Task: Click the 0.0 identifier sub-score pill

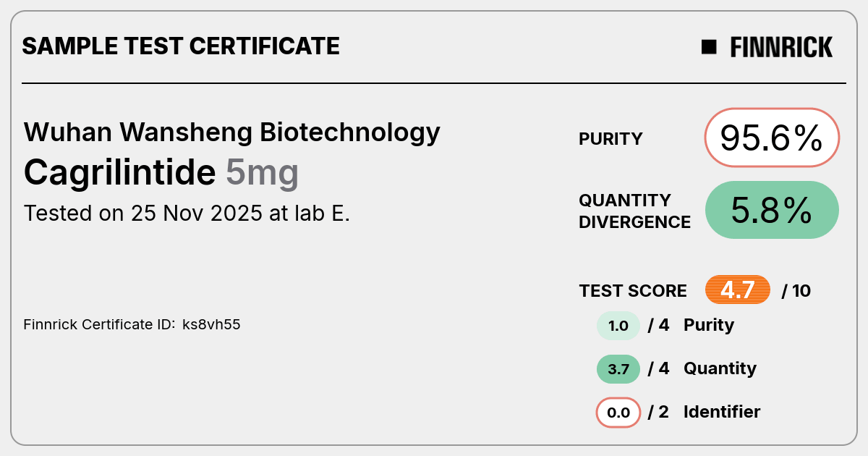Action: tap(618, 413)
